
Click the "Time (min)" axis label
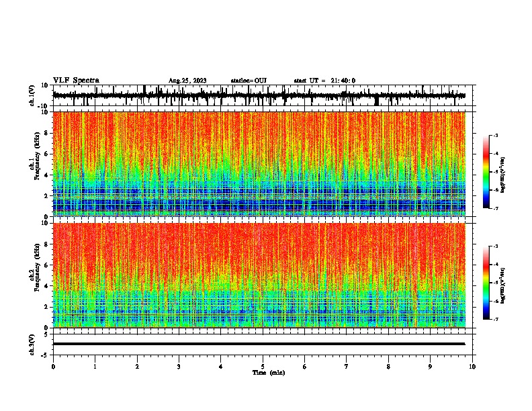tap(269, 373)
